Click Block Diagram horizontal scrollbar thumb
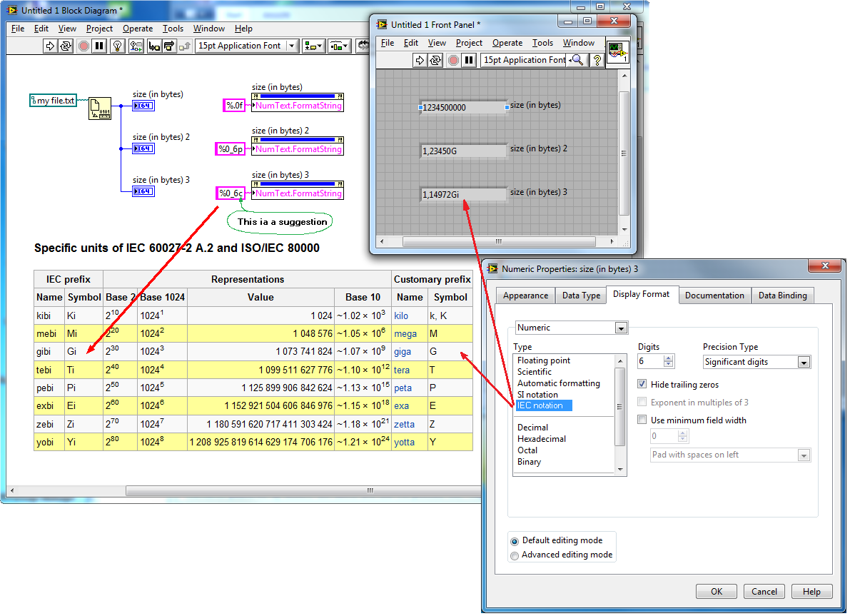This screenshot has height=616, width=850. [370, 491]
